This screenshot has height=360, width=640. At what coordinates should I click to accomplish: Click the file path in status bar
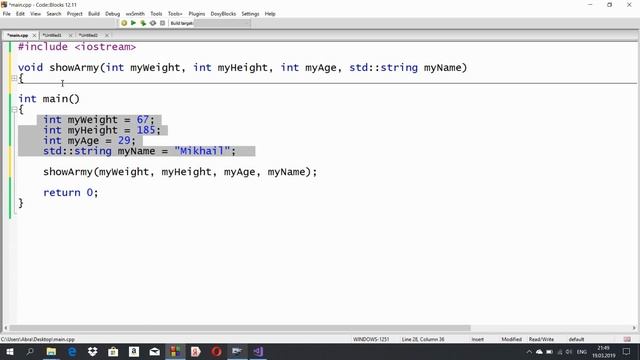pyautogui.click(x=38, y=340)
